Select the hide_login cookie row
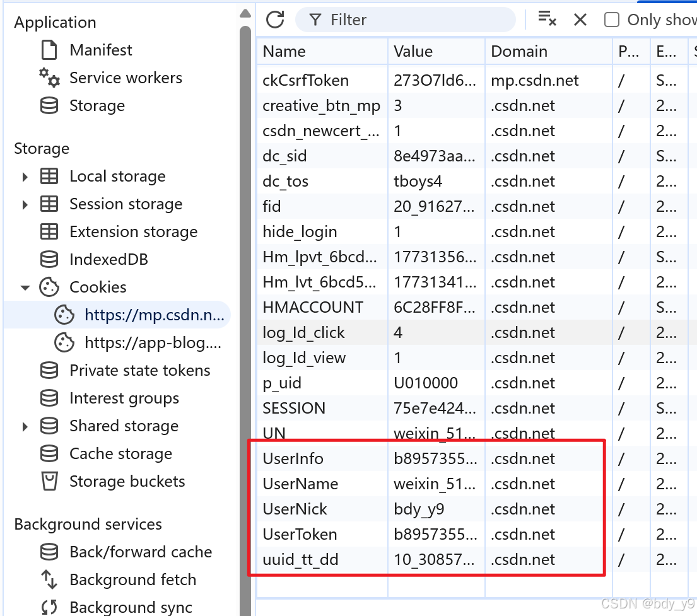 tap(476, 231)
